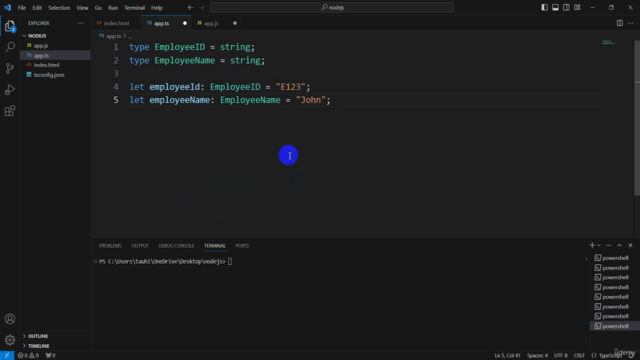This screenshot has width=640, height=360.
Task: Switch to the index.html editor tab
Action: [x=116, y=23]
